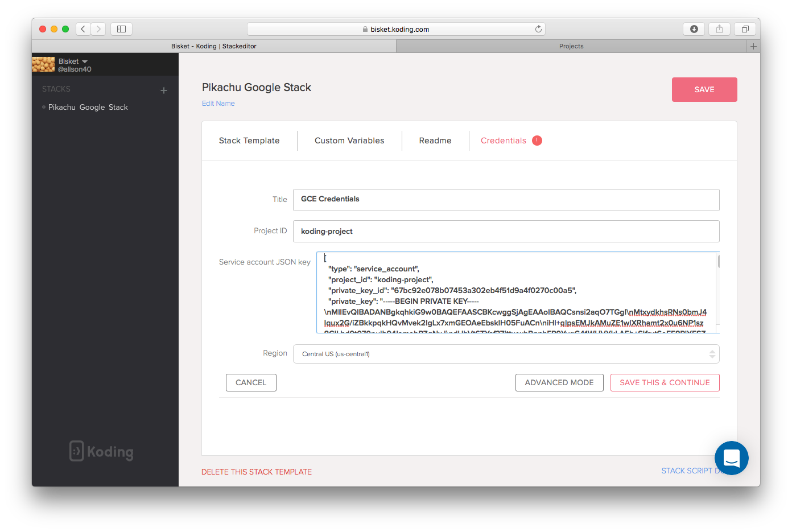Switch to the Projects browser tab
The width and height of the screenshot is (792, 532).
coord(571,46)
